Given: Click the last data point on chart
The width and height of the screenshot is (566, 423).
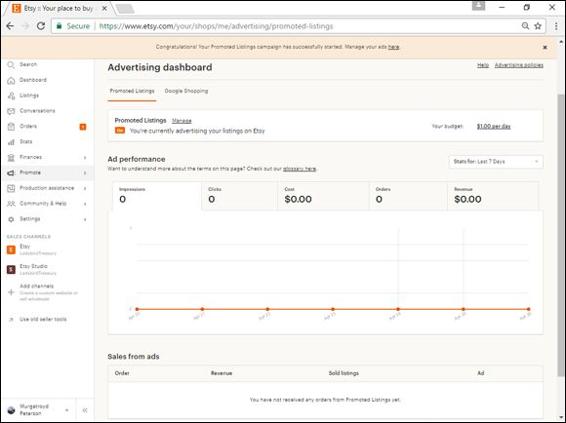Looking at the screenshot, I should click(528, 309).
